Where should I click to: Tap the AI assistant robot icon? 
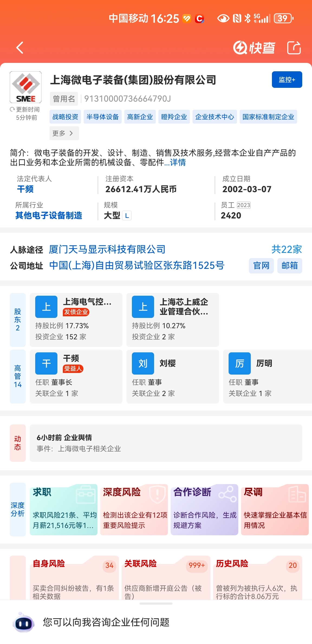click(x=24, y=622)
